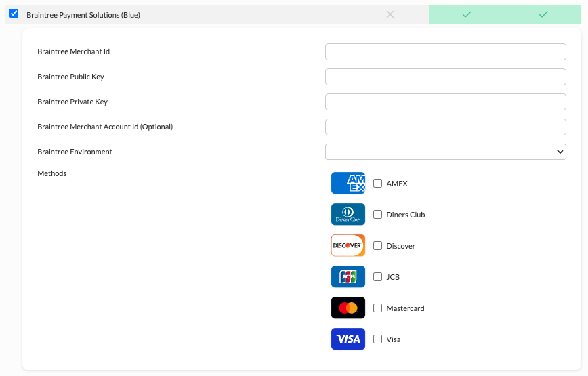
Task: Open the Braintree Environment dropdown
Action: click(446, 152)
